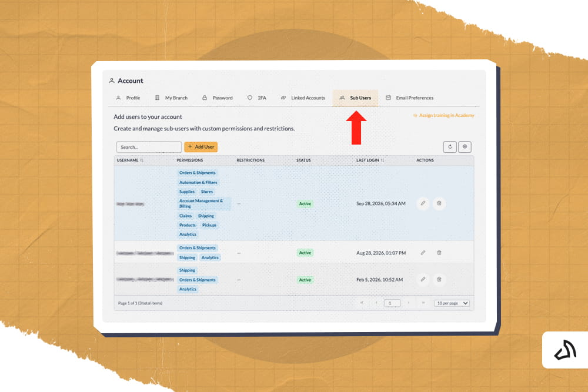The image size is (588, 392).
Task: Select the Supplies permission tag
Action: click(187, 192)
